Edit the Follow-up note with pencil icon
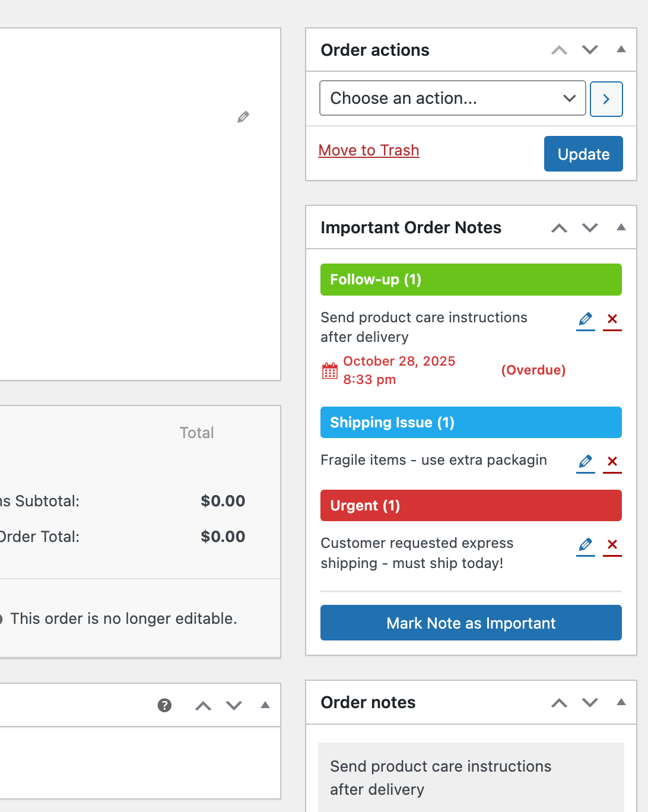The image size is (648, 812). [585, 319]
